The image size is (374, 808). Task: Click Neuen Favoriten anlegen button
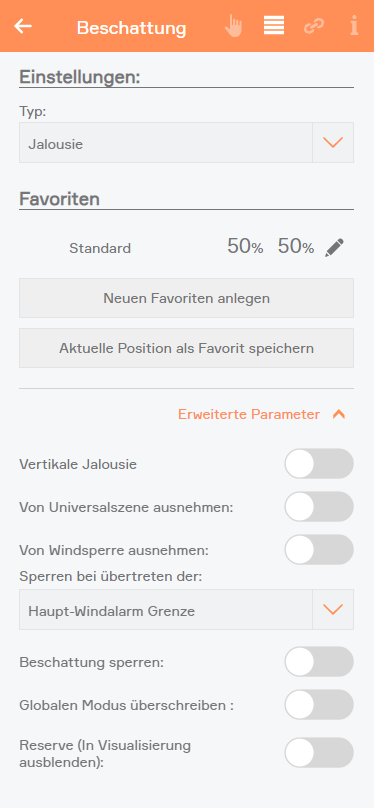pyautogui.click(x=186, y=298)
